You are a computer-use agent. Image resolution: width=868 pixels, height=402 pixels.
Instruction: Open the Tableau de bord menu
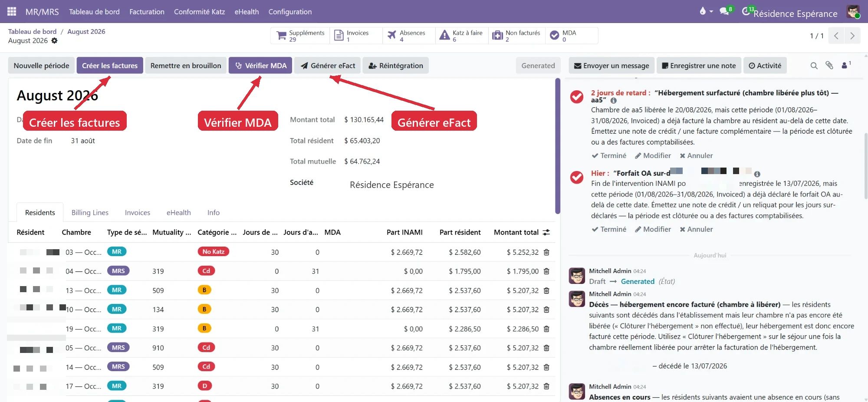pos(94,12)
